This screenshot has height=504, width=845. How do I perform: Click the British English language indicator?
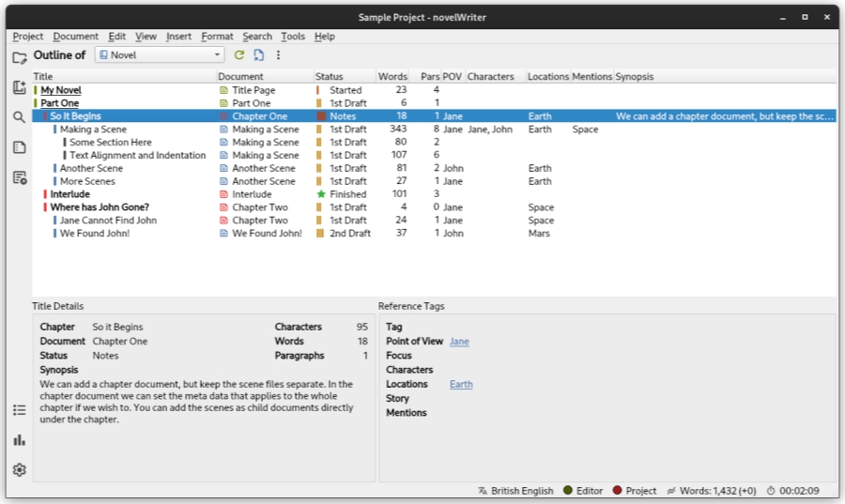(515, 491)
